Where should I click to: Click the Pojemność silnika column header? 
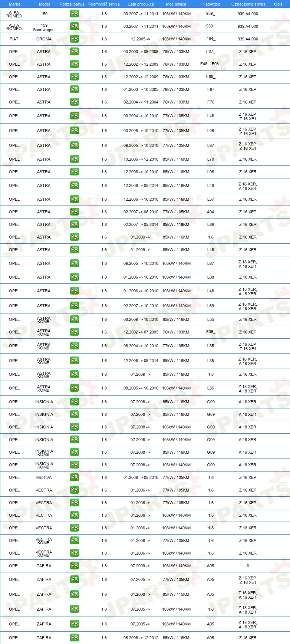click(103, 4)
